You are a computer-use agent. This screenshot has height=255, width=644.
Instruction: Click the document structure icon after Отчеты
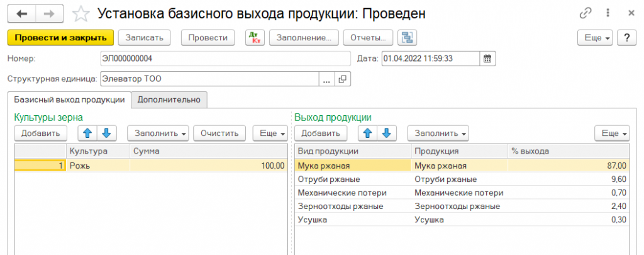point(408,38)
